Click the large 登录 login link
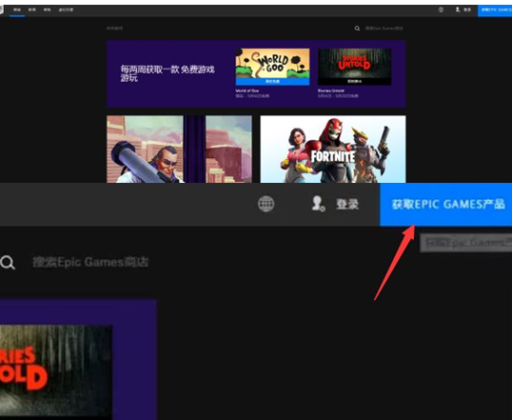The height and width of the screenshot is (420, 512). [x=347, y=204]
